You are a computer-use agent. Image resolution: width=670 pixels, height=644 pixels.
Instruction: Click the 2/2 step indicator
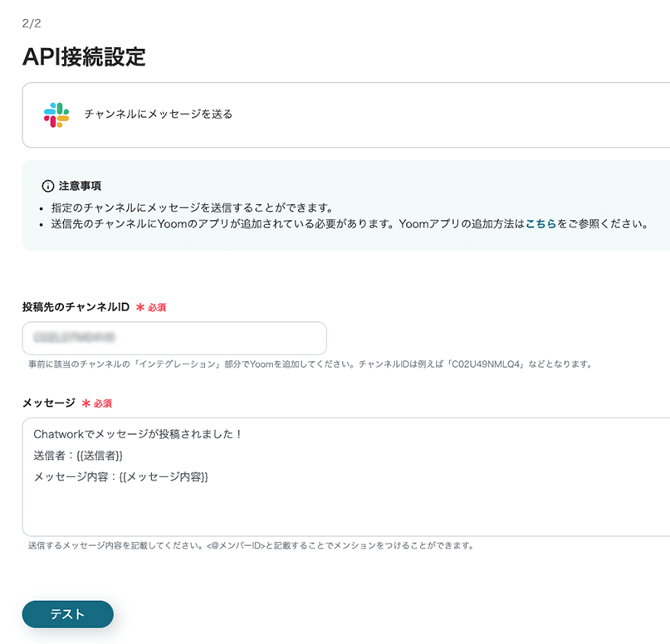[x=32, y=23]
